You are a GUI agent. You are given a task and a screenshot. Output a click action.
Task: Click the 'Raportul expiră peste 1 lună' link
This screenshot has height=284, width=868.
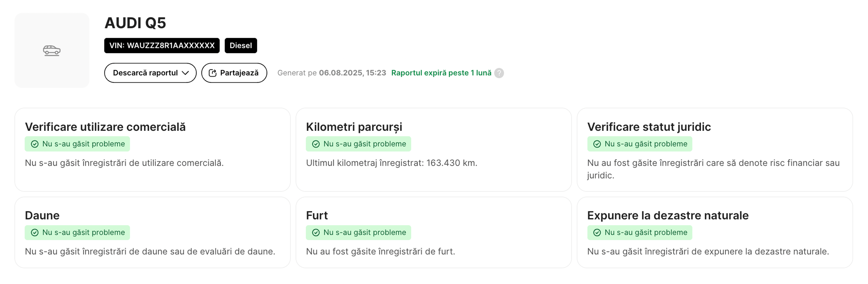[x=441, y=73]
